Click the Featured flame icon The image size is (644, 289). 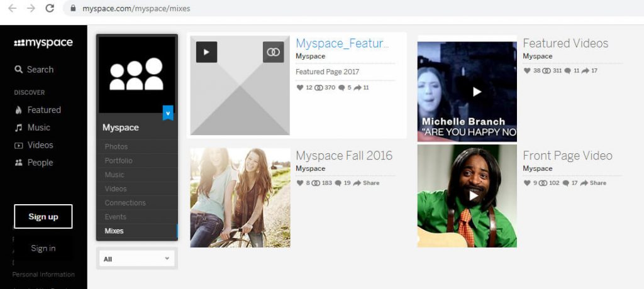tap(18, 109)
